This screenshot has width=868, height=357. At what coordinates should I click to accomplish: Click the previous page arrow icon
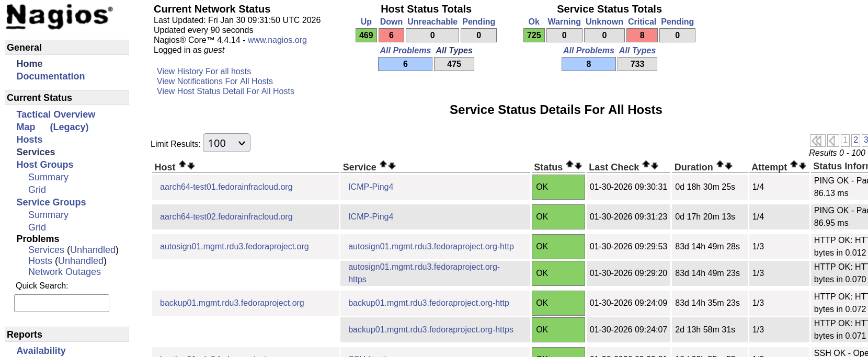tap(833, 141)
